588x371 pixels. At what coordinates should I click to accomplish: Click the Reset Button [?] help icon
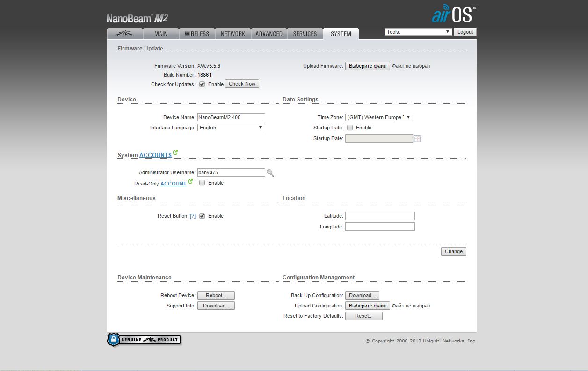click(x=193, y=216)
